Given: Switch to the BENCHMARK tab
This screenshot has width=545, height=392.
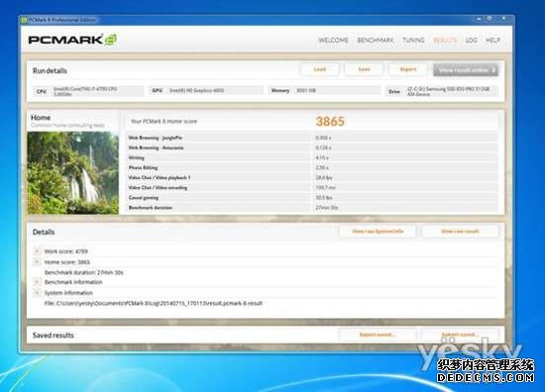Looking at the screenshot, I should tap(376, 41).
